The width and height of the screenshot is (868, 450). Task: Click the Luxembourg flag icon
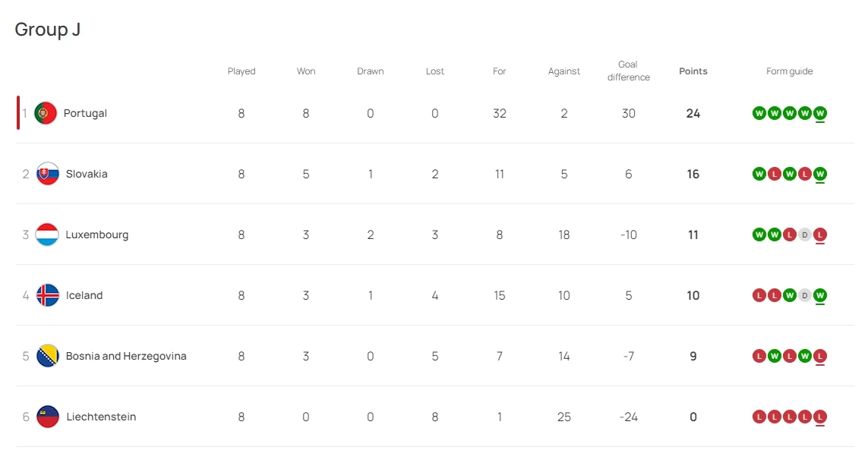click(47, 234)
